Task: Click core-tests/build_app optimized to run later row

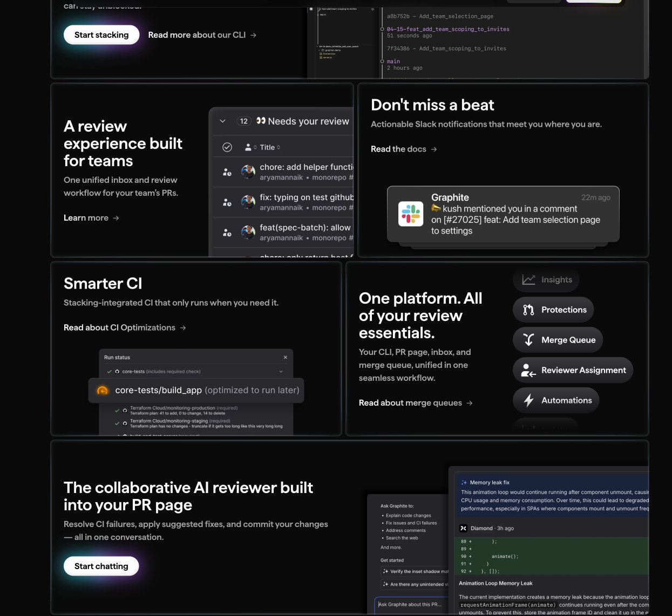Action: 196,390
